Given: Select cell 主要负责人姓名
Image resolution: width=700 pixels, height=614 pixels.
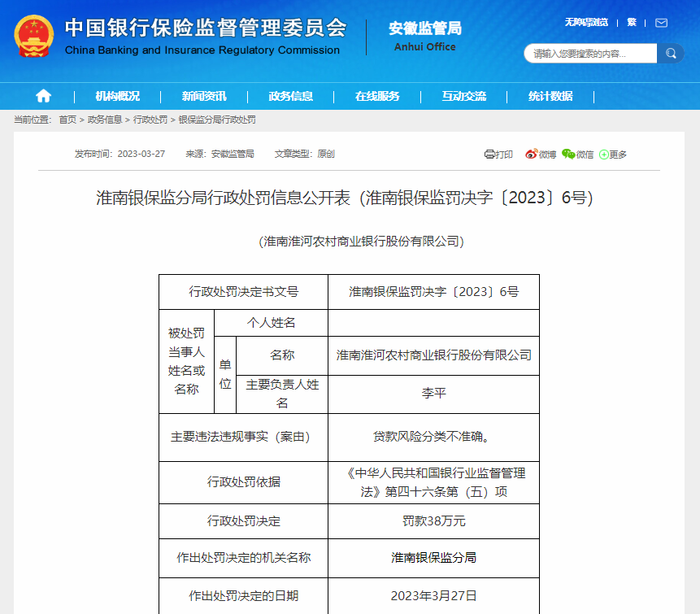Looking at the screenshot, I should coord(282,394).
